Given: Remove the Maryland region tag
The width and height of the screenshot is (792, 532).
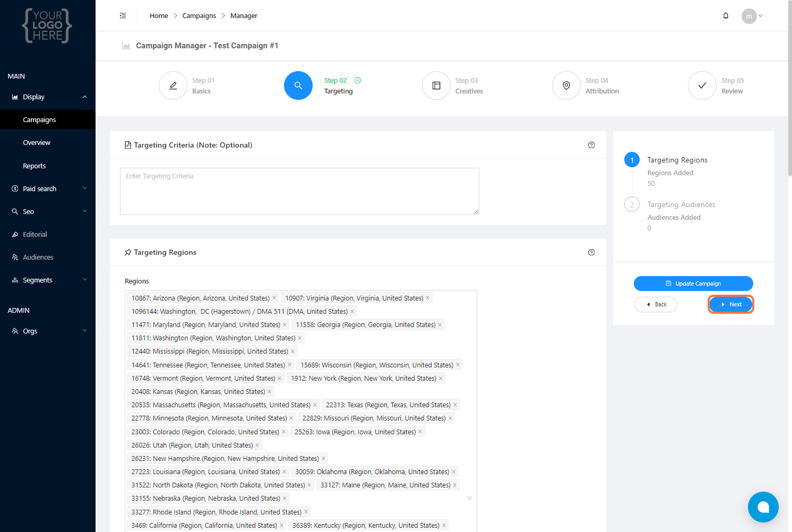Looking at the screenshot, I should click(285, 324).
